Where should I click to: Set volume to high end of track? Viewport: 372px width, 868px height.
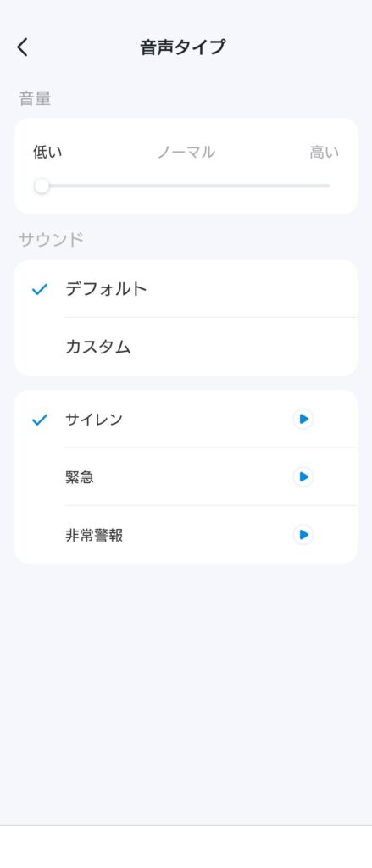click(326, 186)
